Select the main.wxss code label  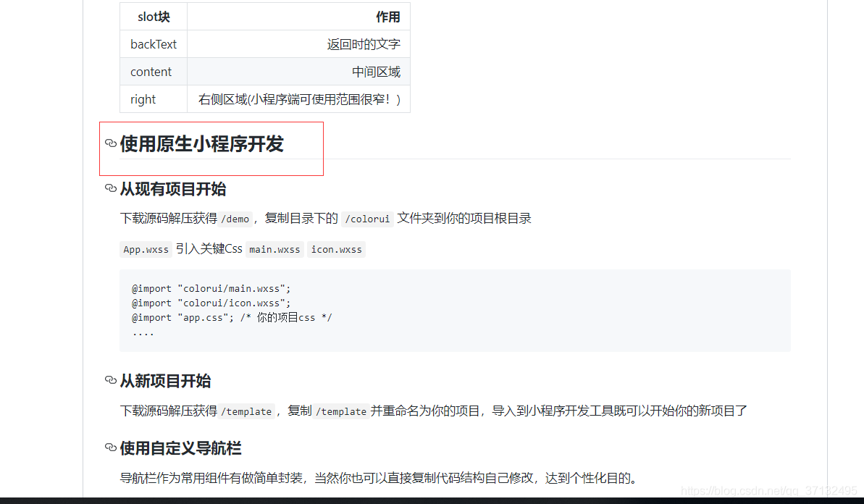pos(274,249)
